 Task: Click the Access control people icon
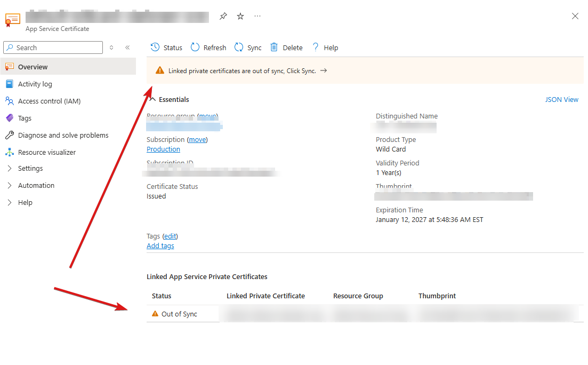point(10,101)
